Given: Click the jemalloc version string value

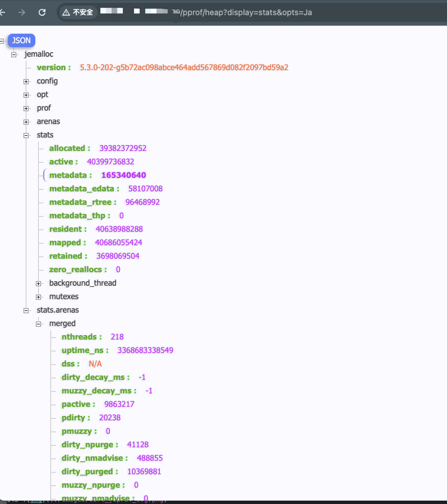Looking at the screenshot, I should (184, 68).
